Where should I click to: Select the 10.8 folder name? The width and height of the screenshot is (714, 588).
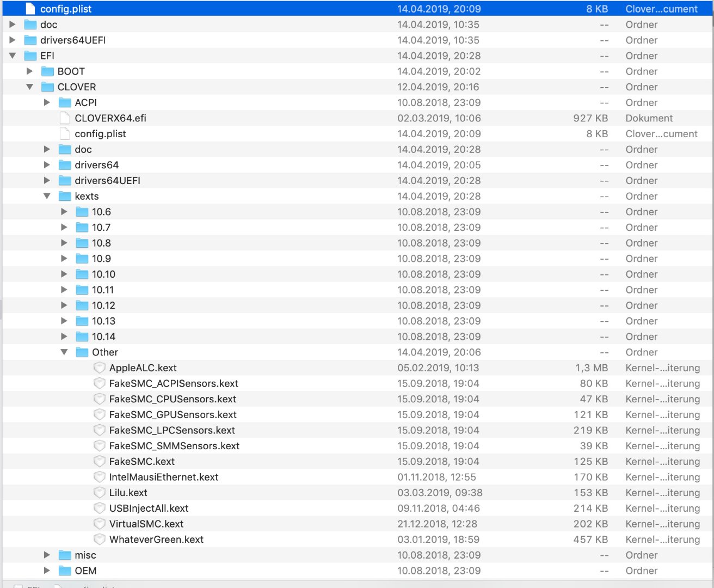(x=101, y=243)
